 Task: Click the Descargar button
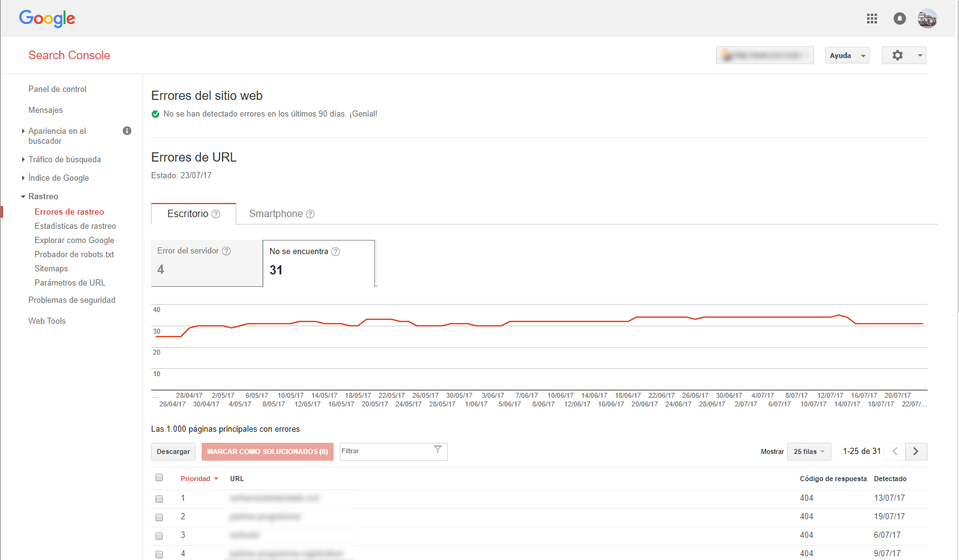(173, 451)
